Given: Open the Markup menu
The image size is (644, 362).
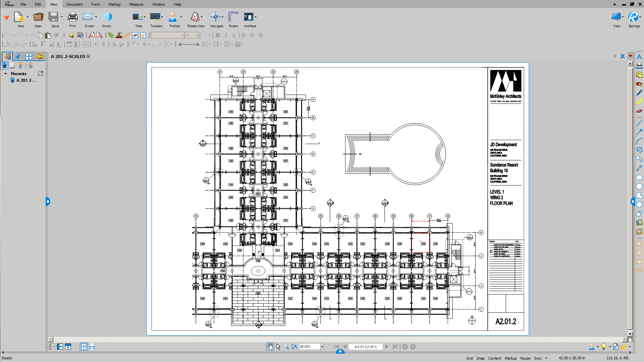Looking at the screenshot, I should (114, 4).
